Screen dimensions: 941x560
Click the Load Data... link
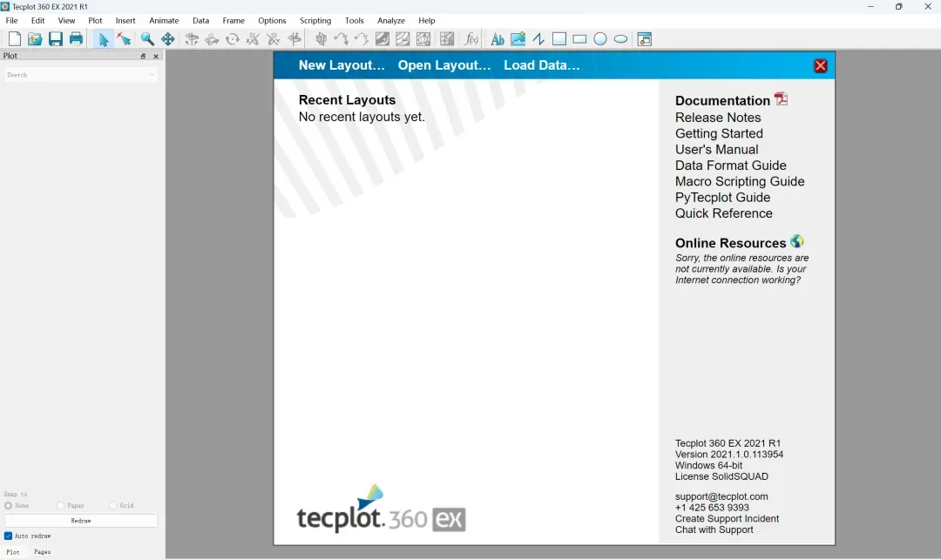coord(541,65)
